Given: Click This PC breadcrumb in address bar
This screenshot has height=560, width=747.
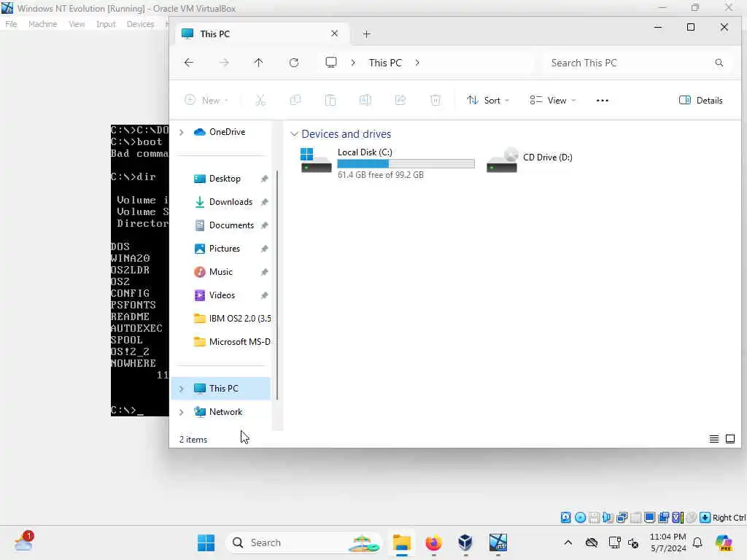Looking at the screenshot, I should click(x=385, y=63).
